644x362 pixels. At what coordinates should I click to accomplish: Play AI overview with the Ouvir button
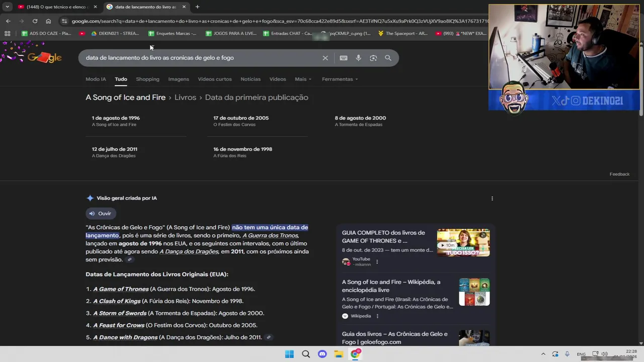pos(101,214)
